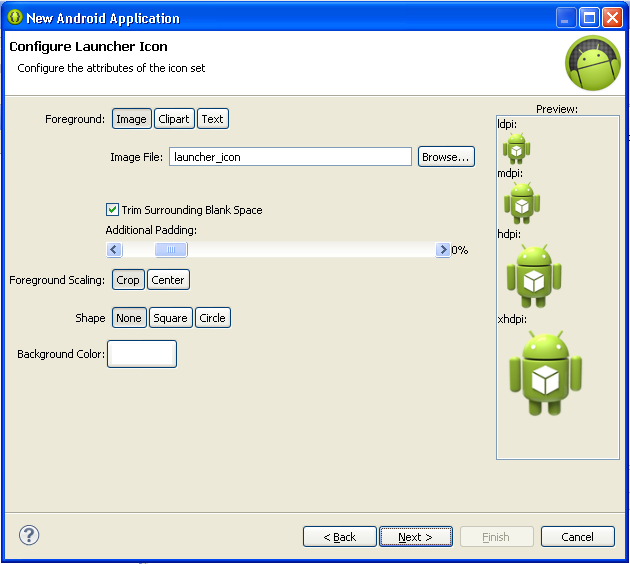Open help via the question mark icon

pyautogui.click(x=29, y=535)
